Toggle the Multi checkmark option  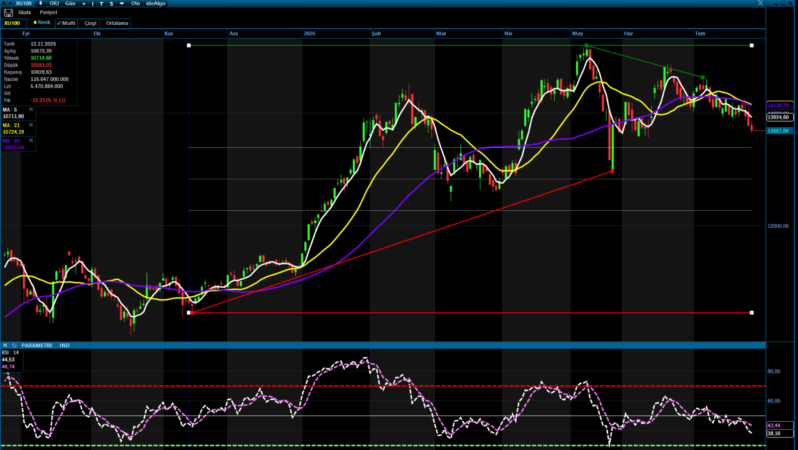(66, 23)
